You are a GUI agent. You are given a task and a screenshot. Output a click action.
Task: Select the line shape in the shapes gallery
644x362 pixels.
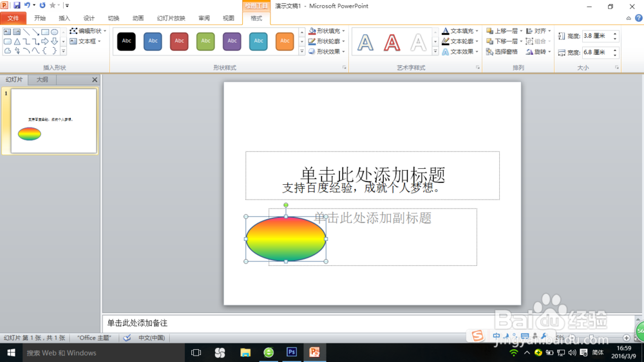pyautogui.click(x=26, y=32)
